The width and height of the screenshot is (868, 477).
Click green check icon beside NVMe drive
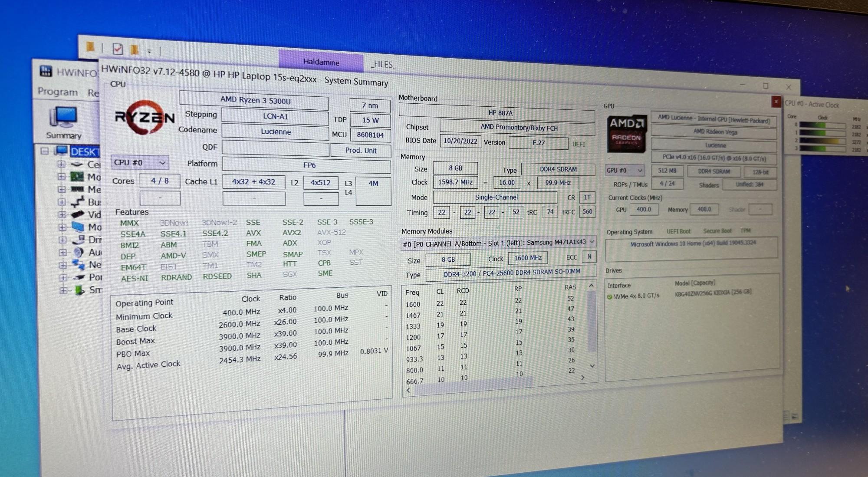click(x=609, y=297)
